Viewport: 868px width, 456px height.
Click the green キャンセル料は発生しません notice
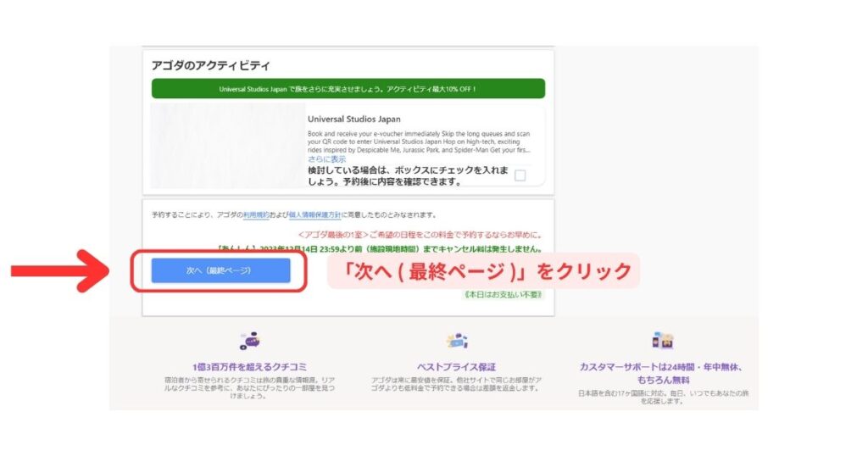379,249
